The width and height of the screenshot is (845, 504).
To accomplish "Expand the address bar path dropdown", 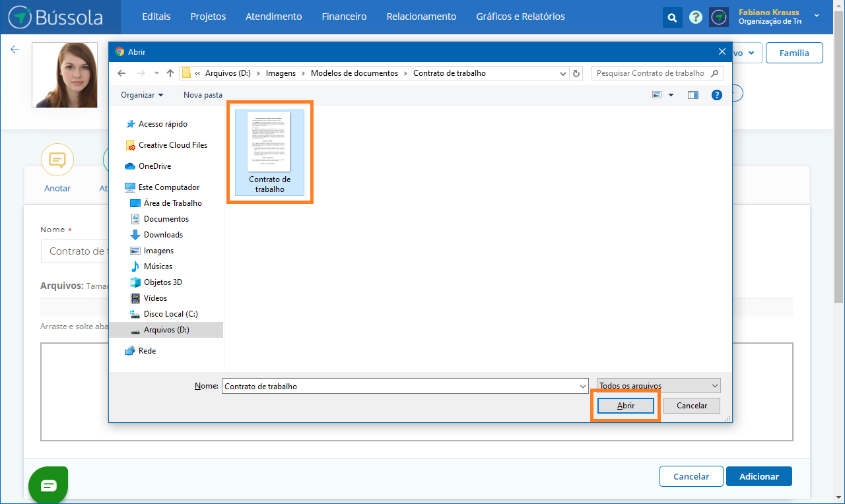I will [x=562, y=73].
